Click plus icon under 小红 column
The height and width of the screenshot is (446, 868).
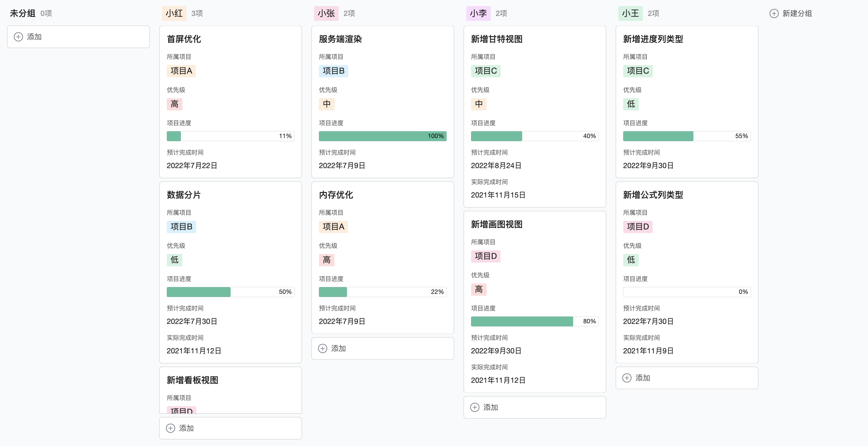tap(171, 428)
